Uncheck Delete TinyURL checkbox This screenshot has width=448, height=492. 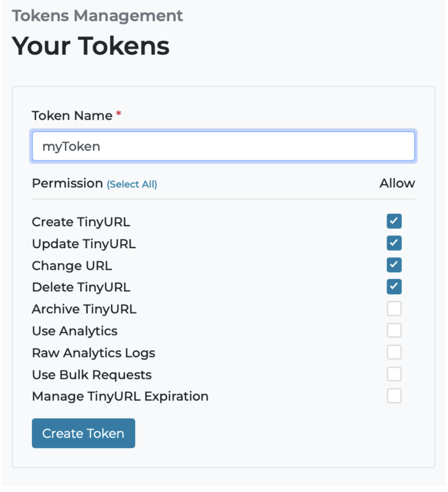point(394,287)
